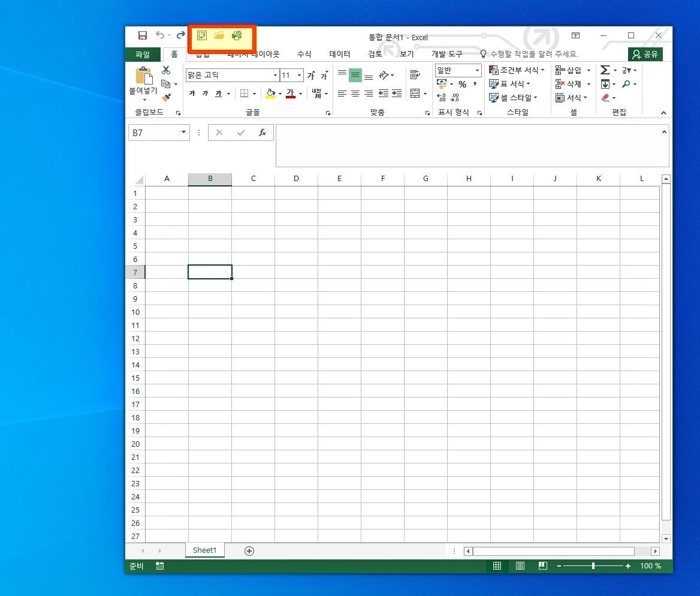Viewport: 700px width, 596px height.
Task: Open the 파일 tab
Action: click(x=143, y=54)
